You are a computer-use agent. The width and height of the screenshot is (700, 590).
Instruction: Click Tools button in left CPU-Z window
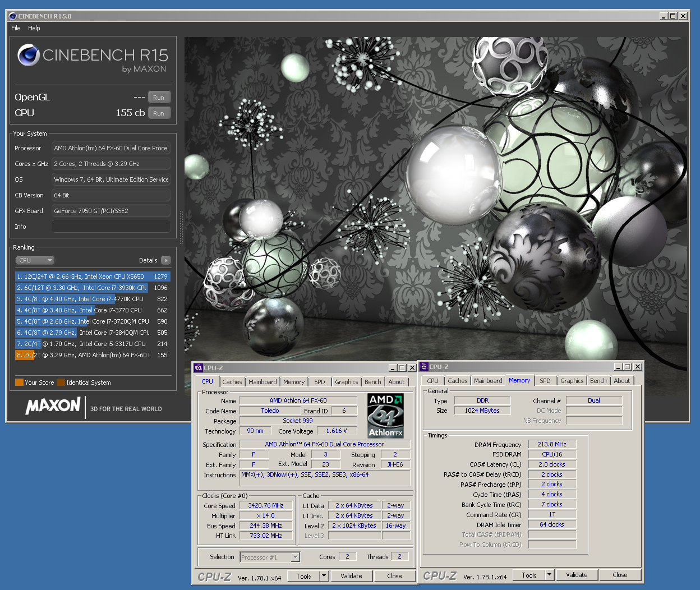point(303,576)
